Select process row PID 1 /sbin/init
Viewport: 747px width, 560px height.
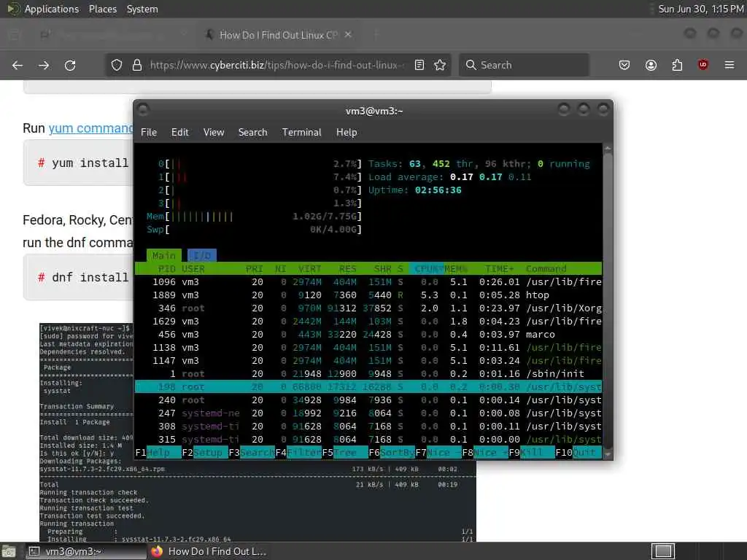tap(368, 374)
